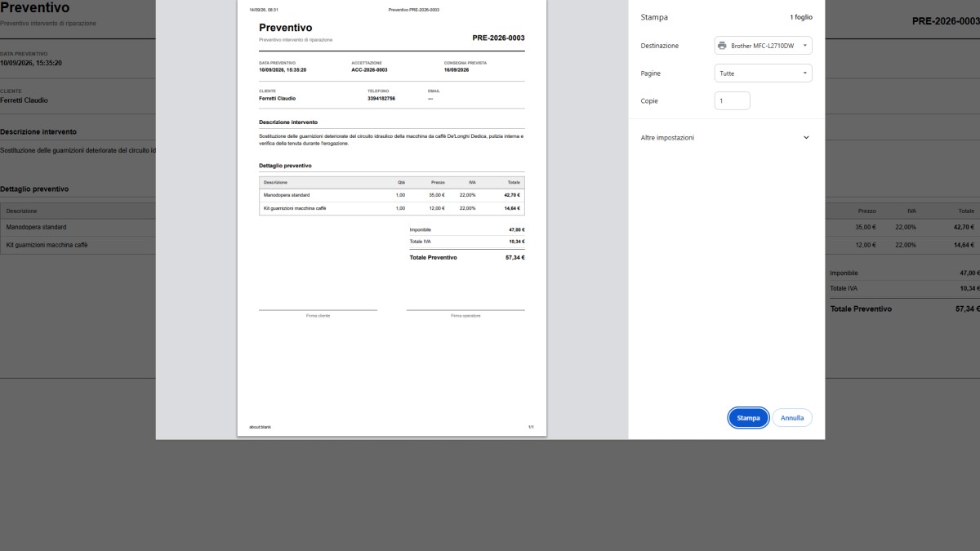980x551 pixels.
Task: Click 'Ferretti Claudio' in the background page
Action: 24,100
